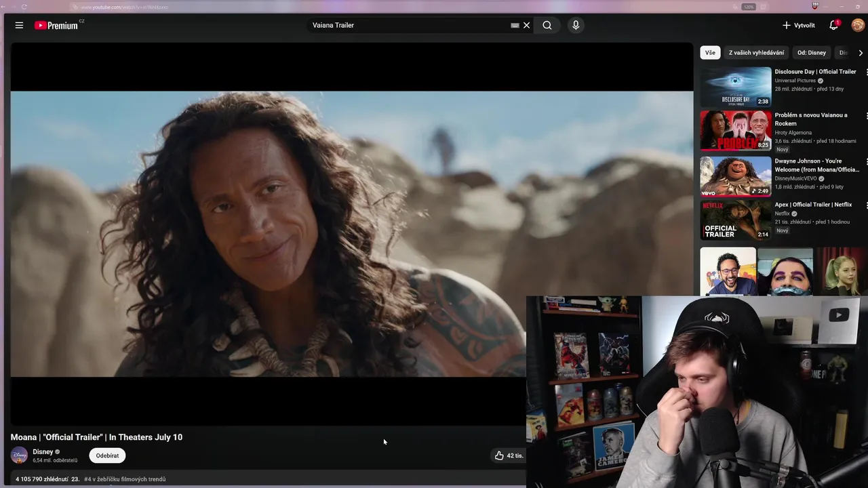Visit the DisneyMusicVEVO channel
This screenshot has height=488, width=868.
tap(796, 178)
